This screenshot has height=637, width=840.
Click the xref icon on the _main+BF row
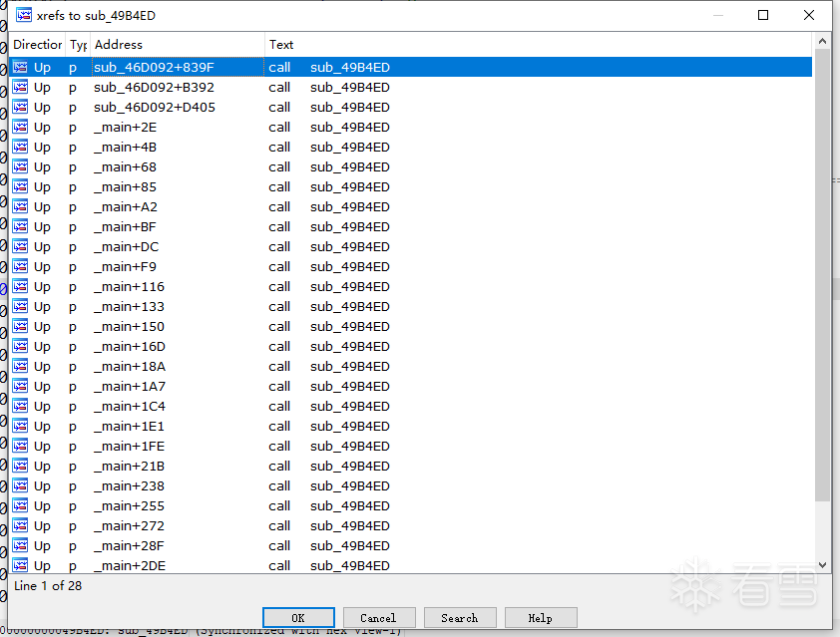[x=20, y=226]
